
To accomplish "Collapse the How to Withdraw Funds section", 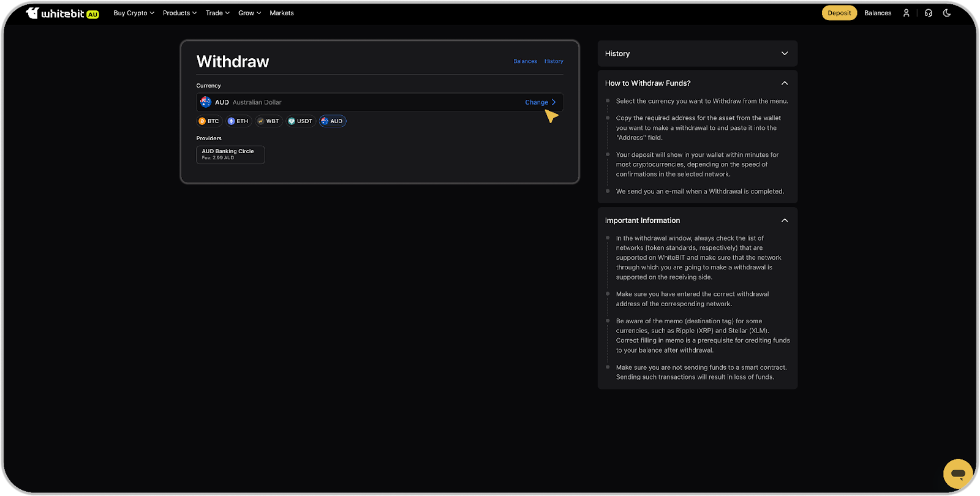I will 784,83.
